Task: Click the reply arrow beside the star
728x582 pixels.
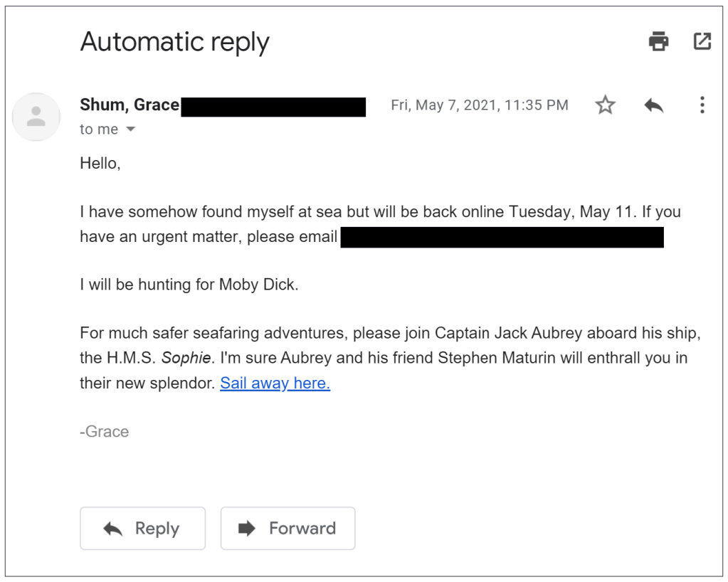Action: coord(653,106)
